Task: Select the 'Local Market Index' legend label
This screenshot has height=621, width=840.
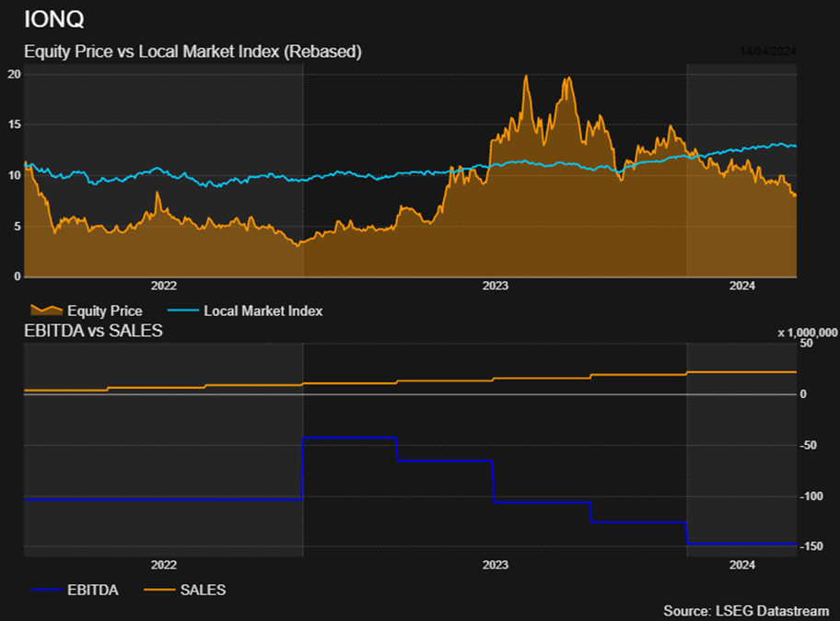Action: pos(263,310)
